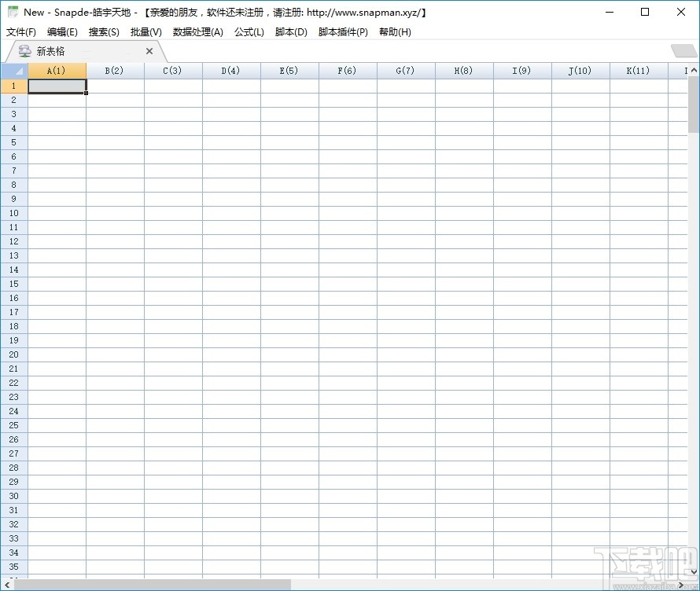Select row header 30

(14, 496)
